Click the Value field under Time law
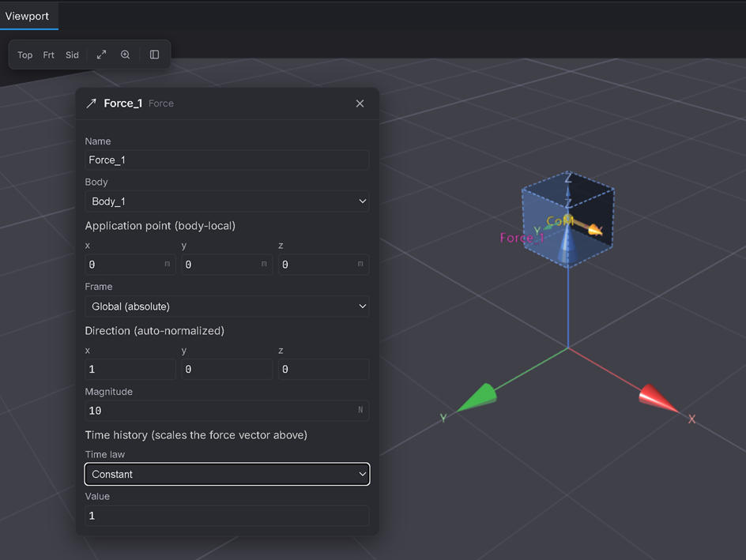The width and height of the screenshot is (746, 560). pos(227,516)
